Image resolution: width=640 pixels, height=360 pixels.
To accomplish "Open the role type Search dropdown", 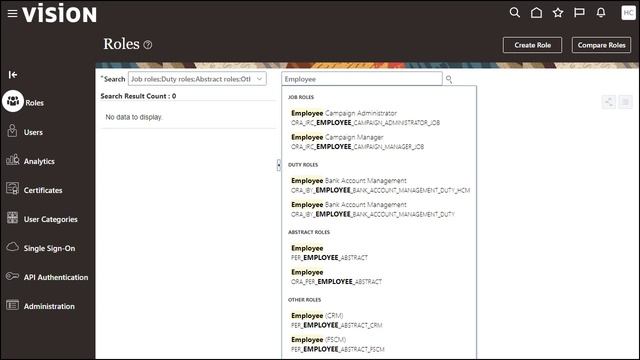I will click(x=197, y=79).
